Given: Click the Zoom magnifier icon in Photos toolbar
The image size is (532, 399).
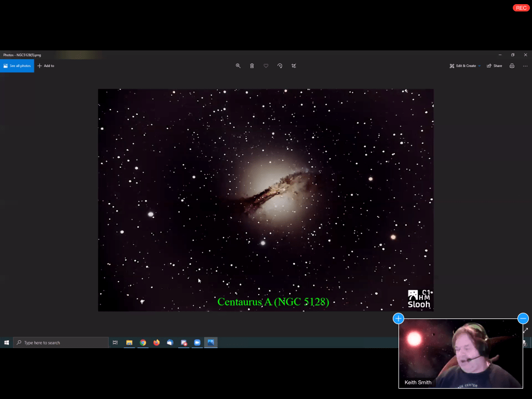Looking at the screenshot, I should coord(238,66).
